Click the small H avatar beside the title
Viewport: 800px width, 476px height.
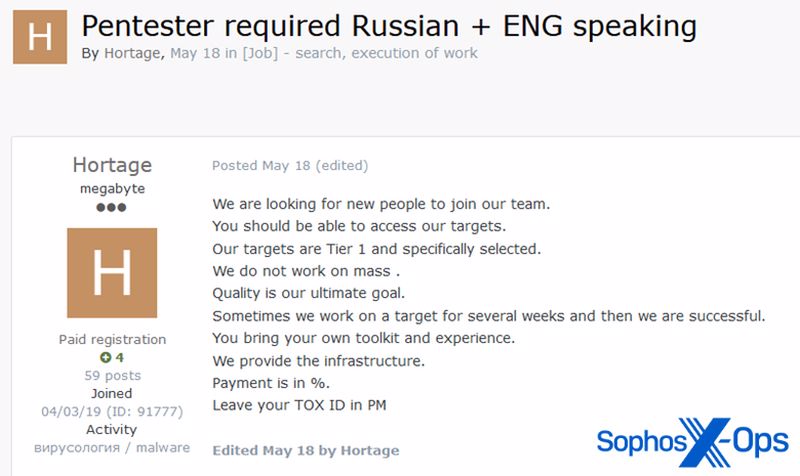[39, 37]
